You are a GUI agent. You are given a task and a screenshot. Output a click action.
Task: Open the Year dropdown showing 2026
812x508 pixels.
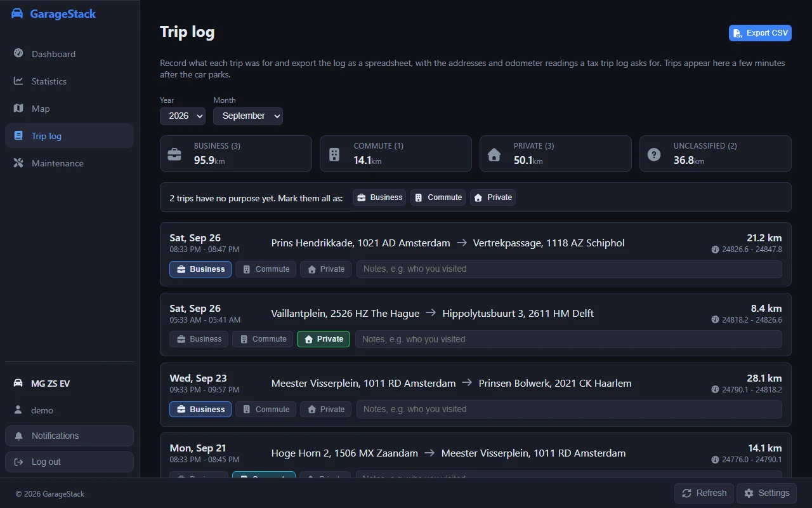click(183, 116)
